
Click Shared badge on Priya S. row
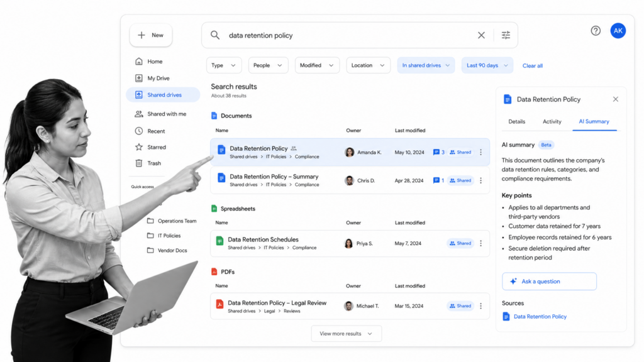460,243
